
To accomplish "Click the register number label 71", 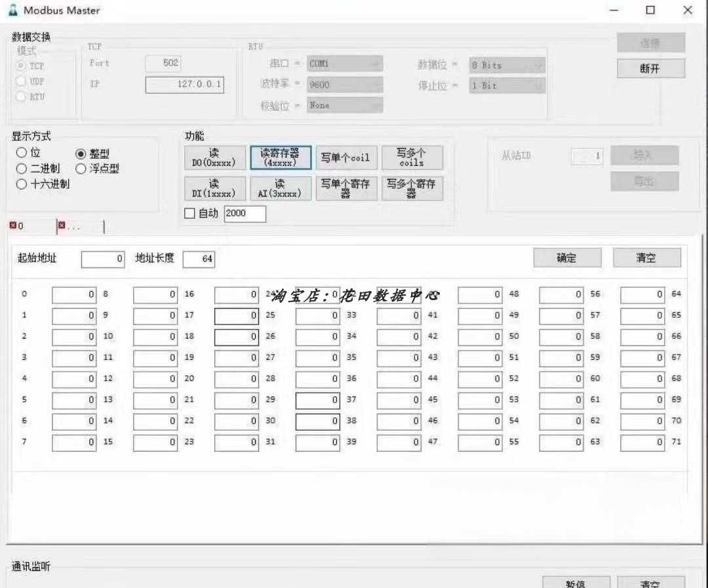I will 676,442.
